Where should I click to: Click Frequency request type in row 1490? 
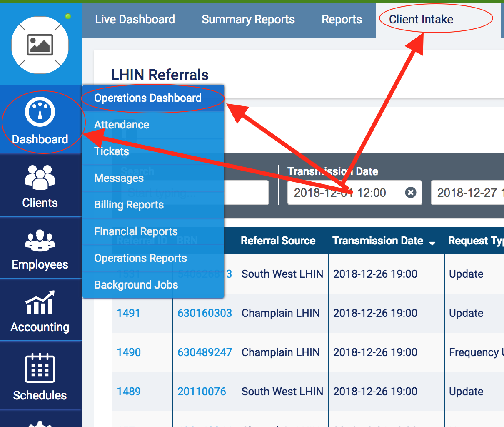tap(476, 352)
